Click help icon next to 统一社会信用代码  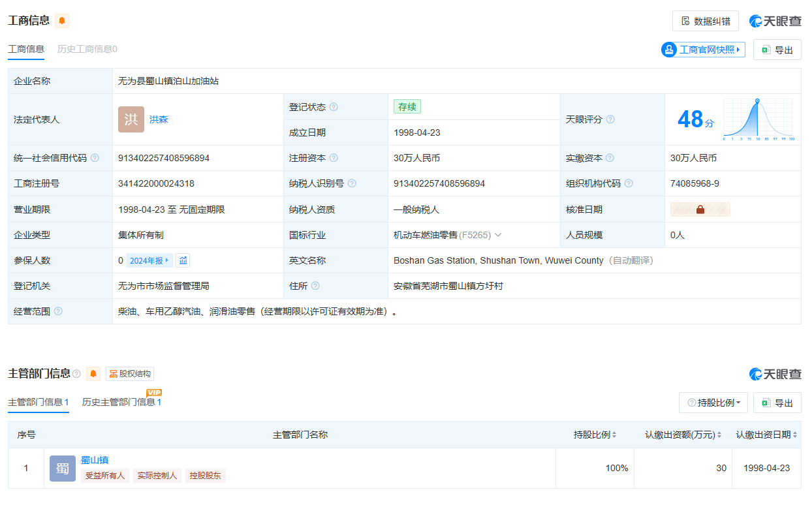coord(95,158)
